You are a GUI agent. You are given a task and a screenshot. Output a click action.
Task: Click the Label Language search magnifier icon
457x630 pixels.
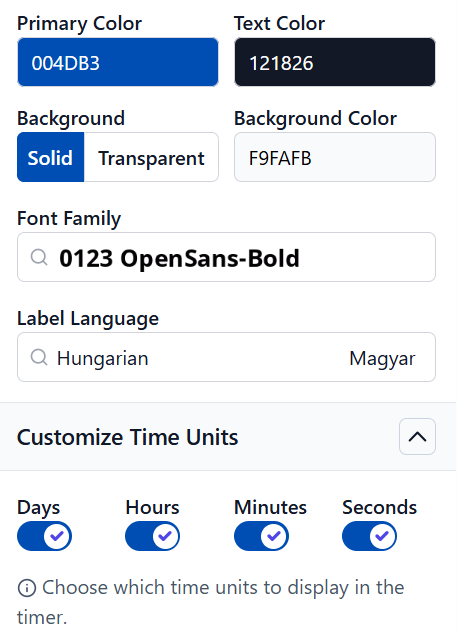pyautogui.click(x=39, y=357)
